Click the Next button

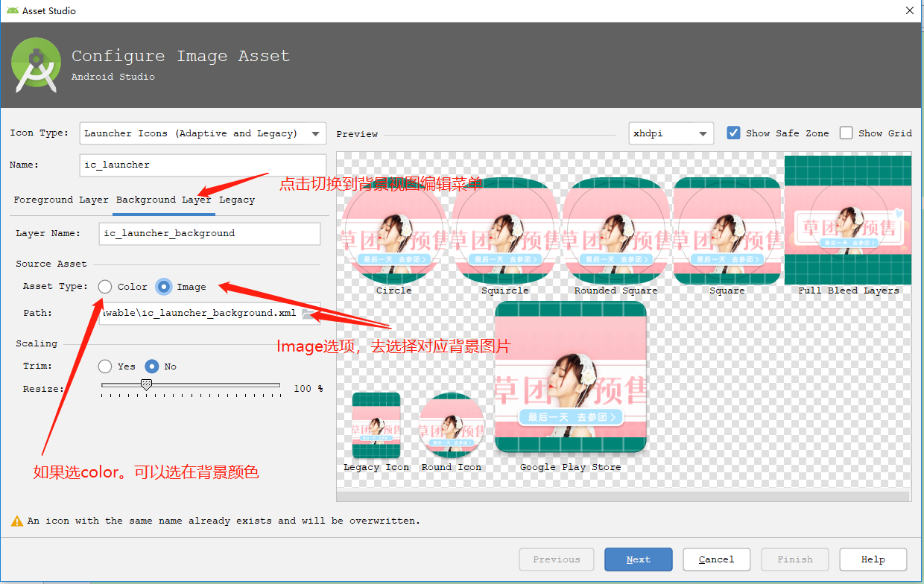[638, 559]
